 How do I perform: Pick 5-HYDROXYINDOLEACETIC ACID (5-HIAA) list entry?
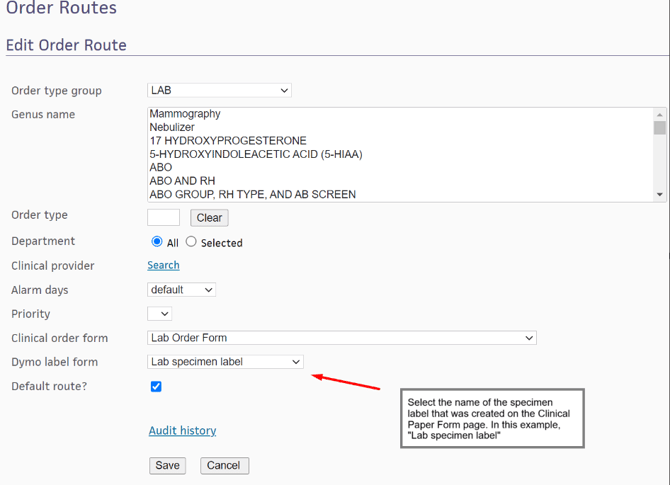pyautogui.click(x=255, y=155)
